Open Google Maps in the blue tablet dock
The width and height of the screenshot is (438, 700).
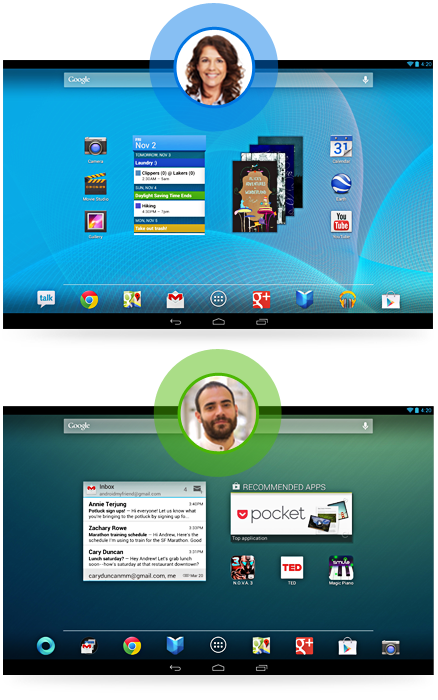tap(132, 300)
